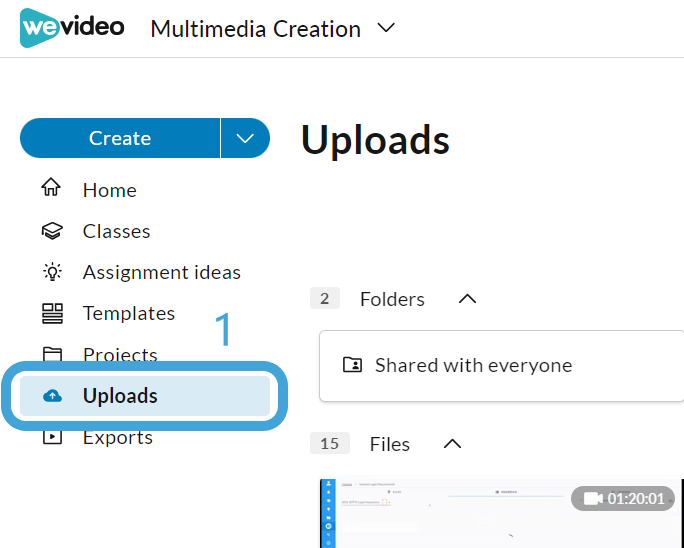
Task: Click the Exports play icon
Action: click(x=52, y=437)
